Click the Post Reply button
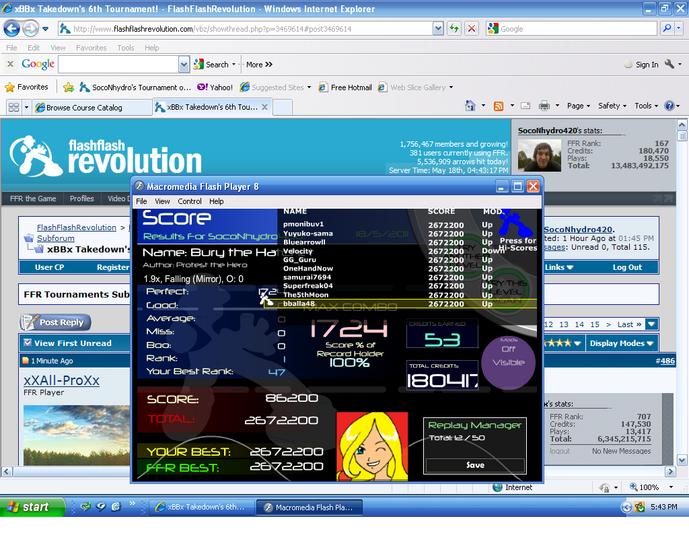The width and height of the screenshot is (689, 560). pos(55,322)
